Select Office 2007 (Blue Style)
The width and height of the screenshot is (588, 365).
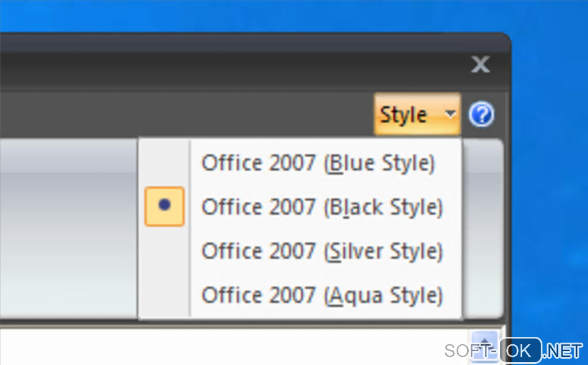[x=318, y=163]
